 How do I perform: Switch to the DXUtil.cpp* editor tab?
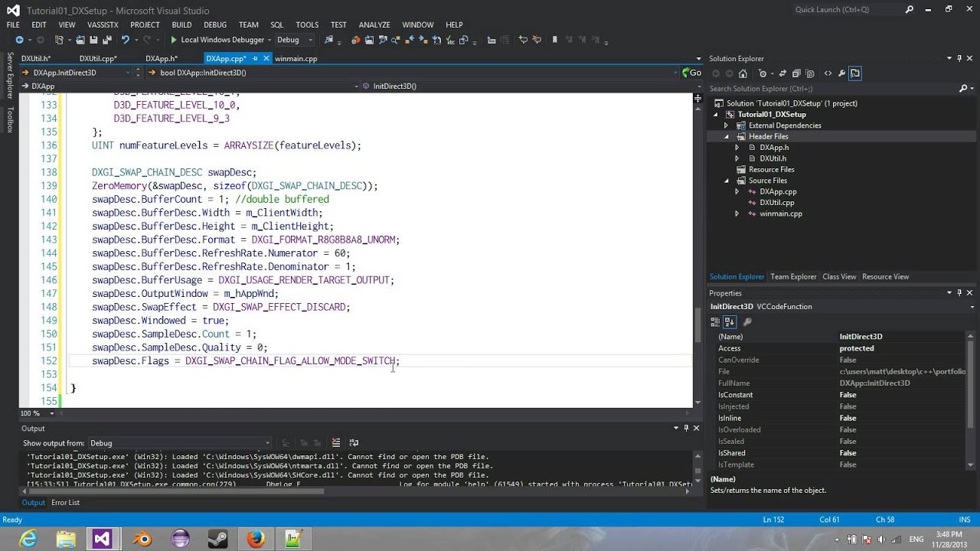click(x=98, y=58)
